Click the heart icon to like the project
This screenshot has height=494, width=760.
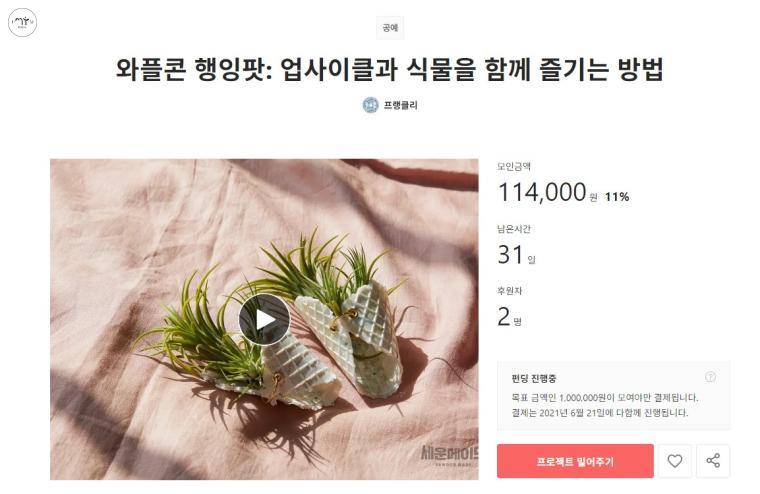(674, 461)
